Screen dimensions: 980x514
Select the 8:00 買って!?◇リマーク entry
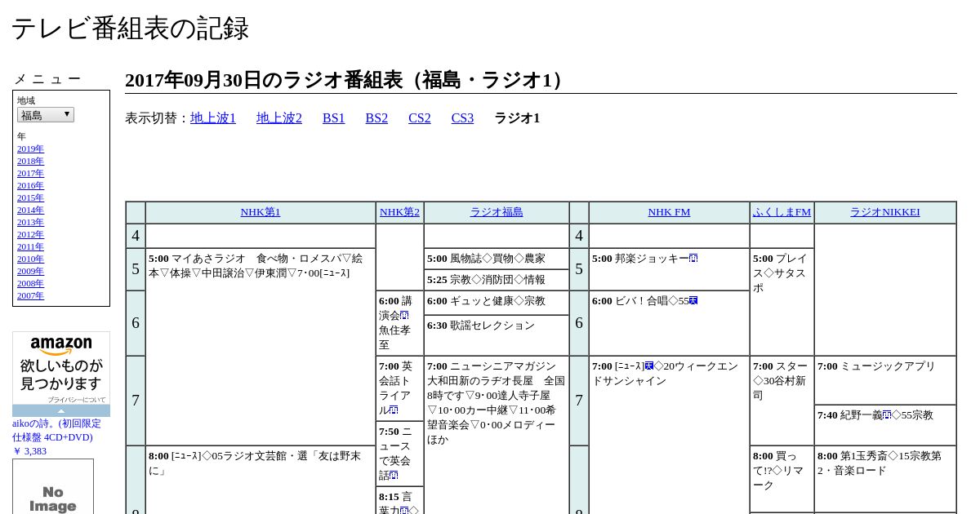pos(780,471)
